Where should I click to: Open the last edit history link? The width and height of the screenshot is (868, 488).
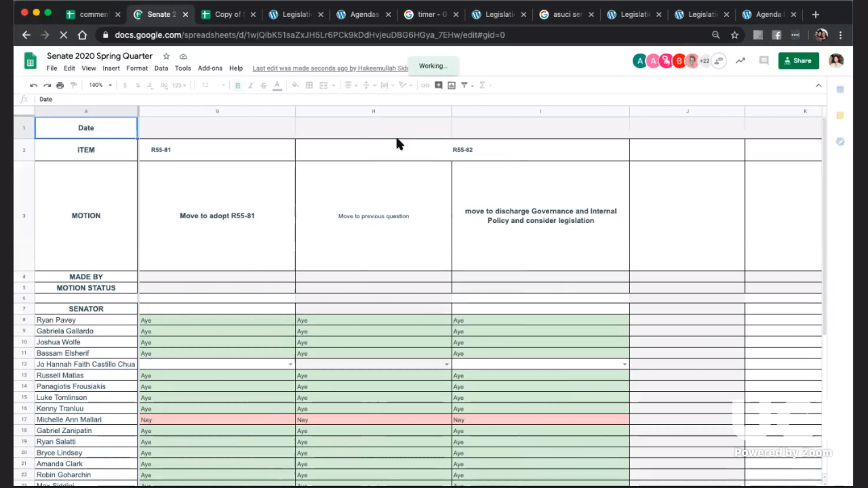tap(330, 68)
